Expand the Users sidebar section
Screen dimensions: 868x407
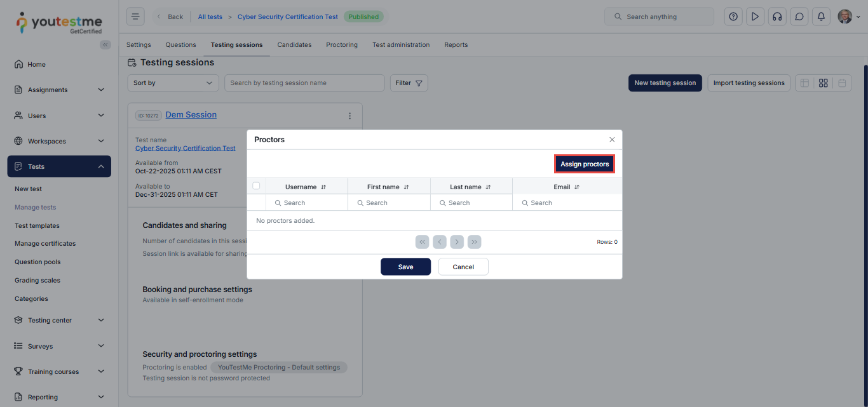(59, 116)
